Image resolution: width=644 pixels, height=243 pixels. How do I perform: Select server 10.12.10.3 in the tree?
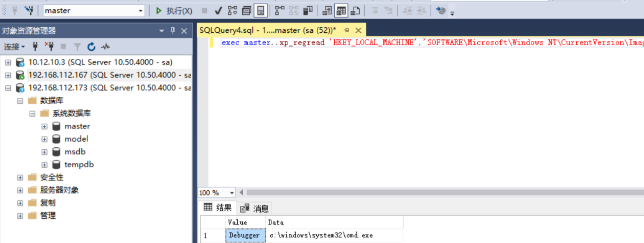(x=100, y=62)
